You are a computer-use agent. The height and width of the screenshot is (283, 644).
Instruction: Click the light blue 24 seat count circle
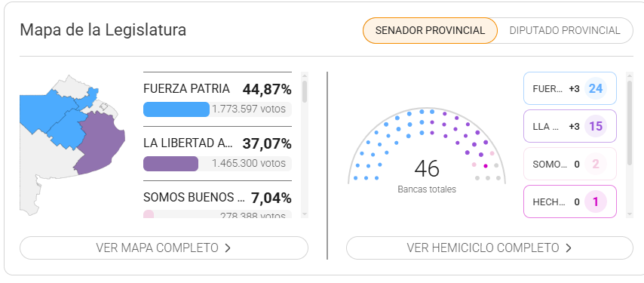point(596,88)
